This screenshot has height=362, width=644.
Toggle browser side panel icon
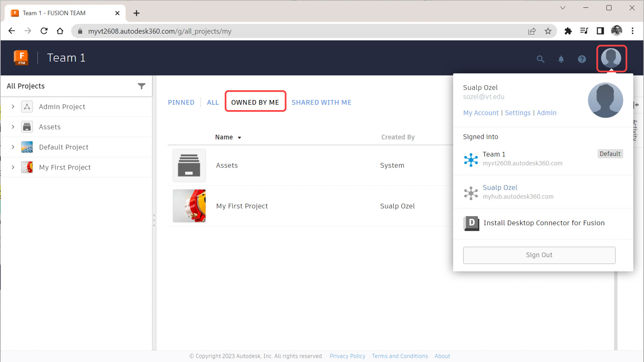click(x=600, y=31)
